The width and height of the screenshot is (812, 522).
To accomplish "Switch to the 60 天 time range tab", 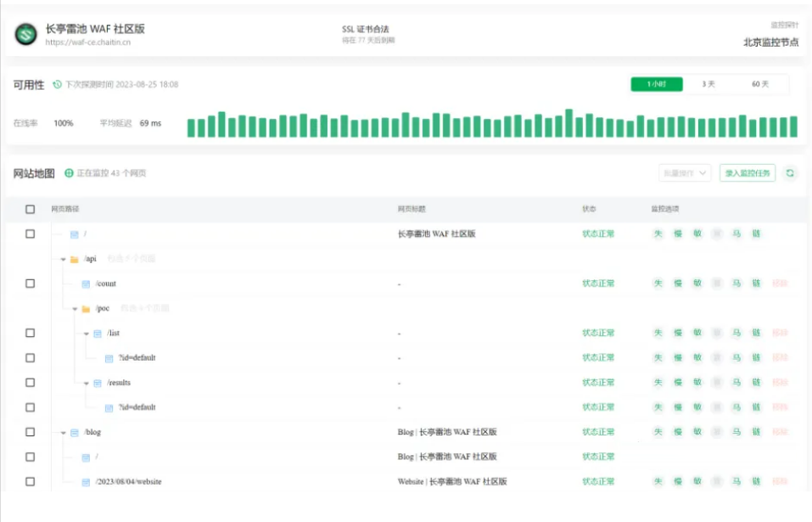I will [x=760, y=84].
